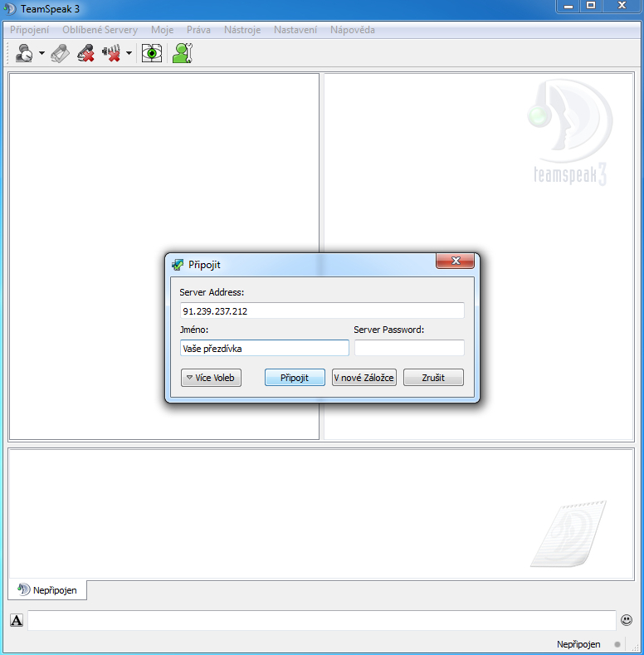644x655 pixels.
Task: Open the emoticon smiley picker
Action: tap(627, 620)
